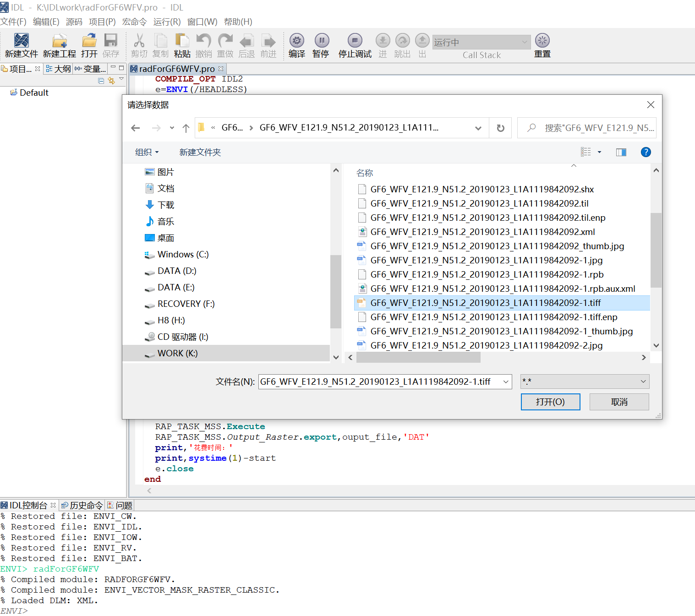Click the 保存 (Save) toolbar icon
Image resolution: width=695 pixels, height=616 pixels.
111,41
